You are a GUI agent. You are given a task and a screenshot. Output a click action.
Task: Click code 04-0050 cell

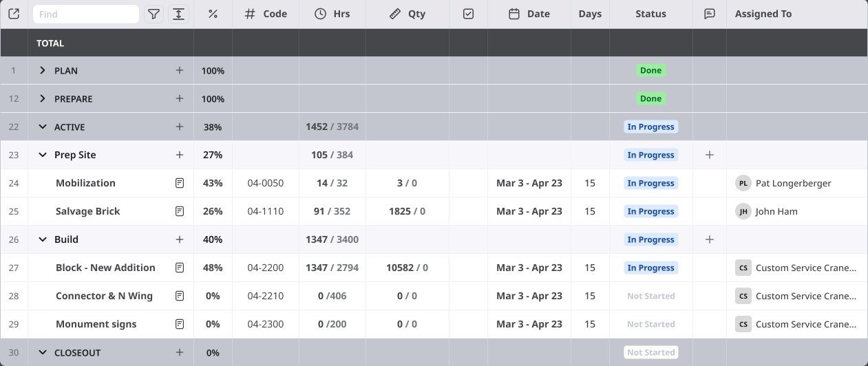(x=265, y=183)
